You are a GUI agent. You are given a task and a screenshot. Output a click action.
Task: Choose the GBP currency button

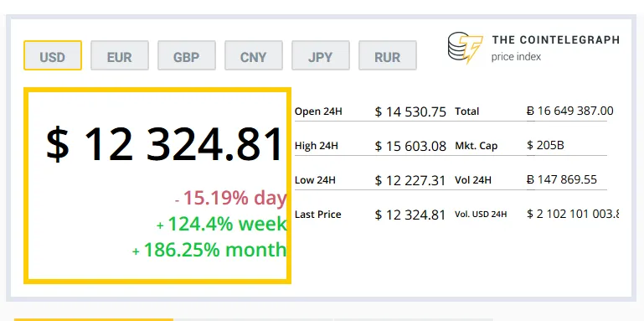(x=187, y=55)
